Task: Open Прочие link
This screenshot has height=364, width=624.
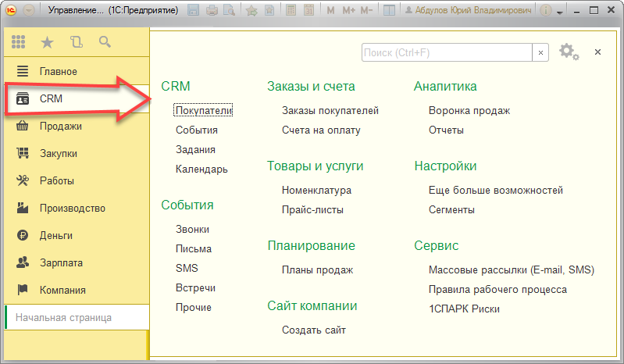Action: pyautogui.click(x=194, y=307)
